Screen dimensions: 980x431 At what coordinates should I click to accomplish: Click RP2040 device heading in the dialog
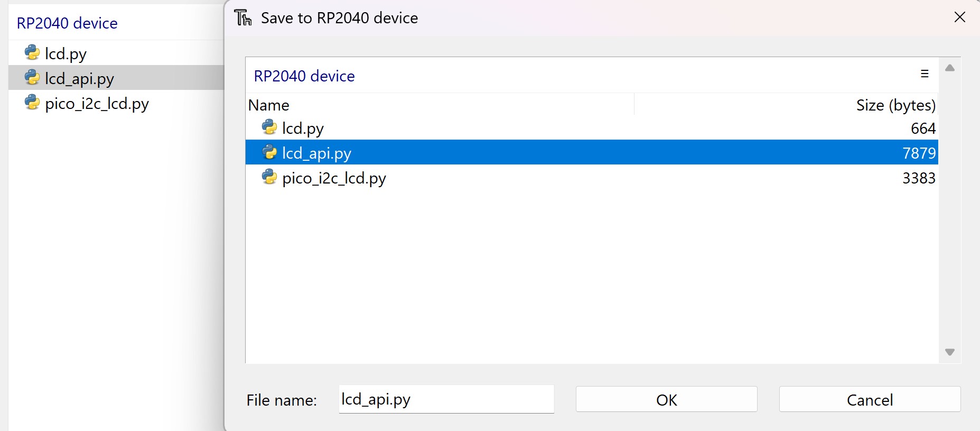(x=304, y=76)
